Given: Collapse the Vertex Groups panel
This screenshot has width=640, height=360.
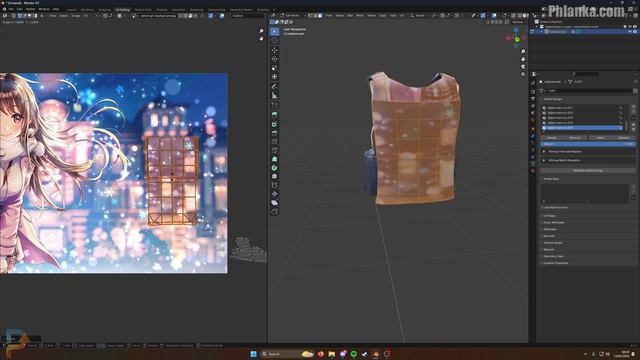Looking at the screenshot, I should [553, 99].
